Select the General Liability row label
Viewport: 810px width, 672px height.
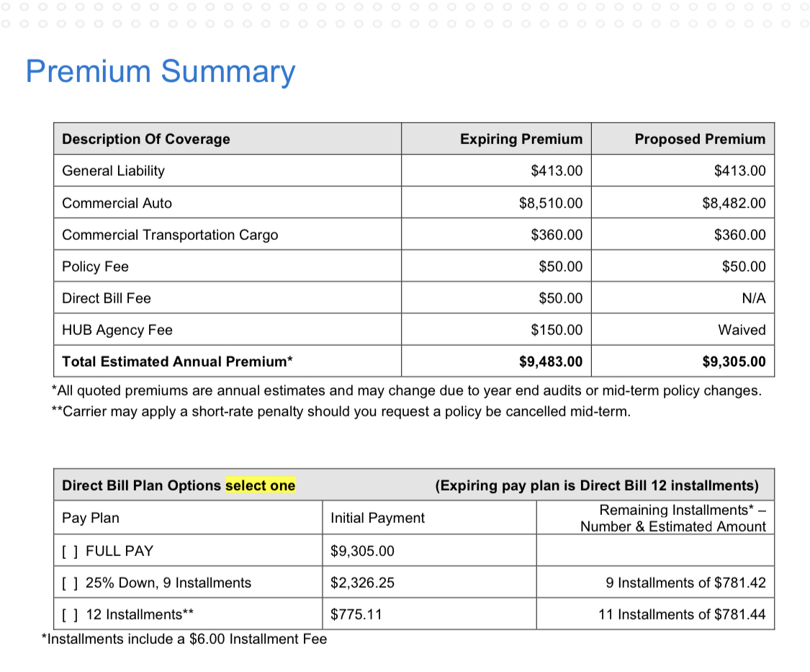[x=113, y=171]
